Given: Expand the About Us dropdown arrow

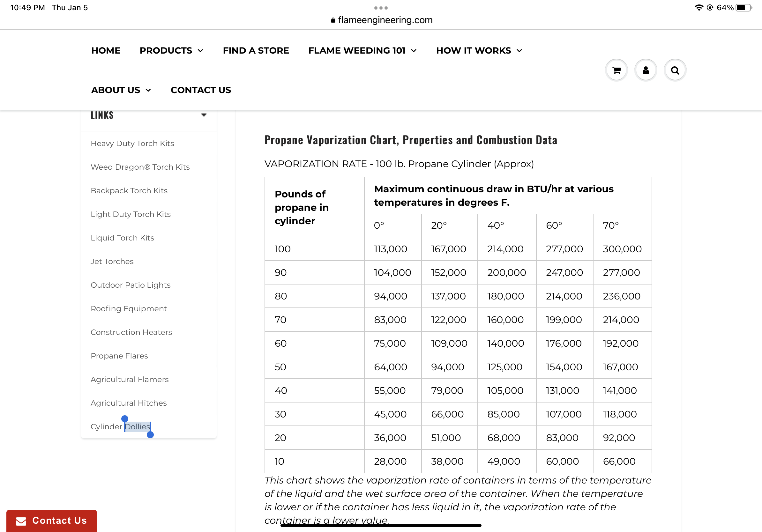Looking at the screenshot, I should pyautogui.click(x=148, y=90).
